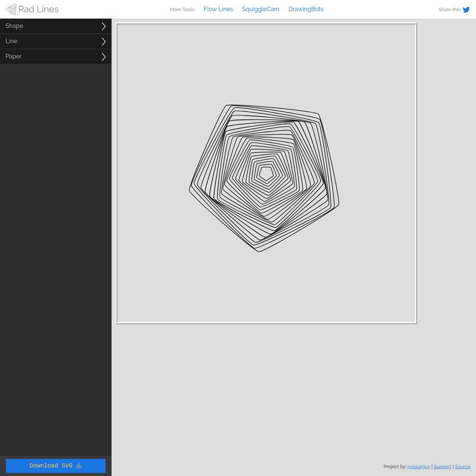Expand the Paper panel chevron
The image size is (476, 476).
[104, 57]
